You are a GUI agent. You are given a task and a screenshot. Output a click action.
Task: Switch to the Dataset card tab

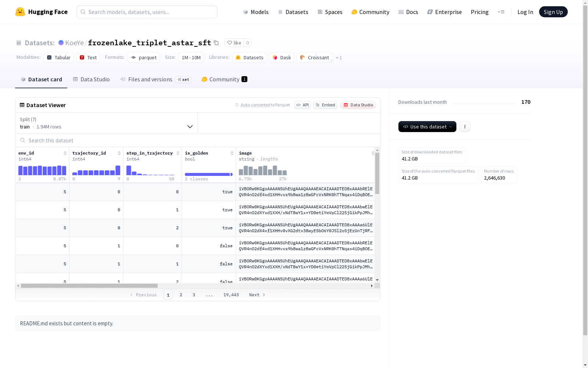point(41,79)
